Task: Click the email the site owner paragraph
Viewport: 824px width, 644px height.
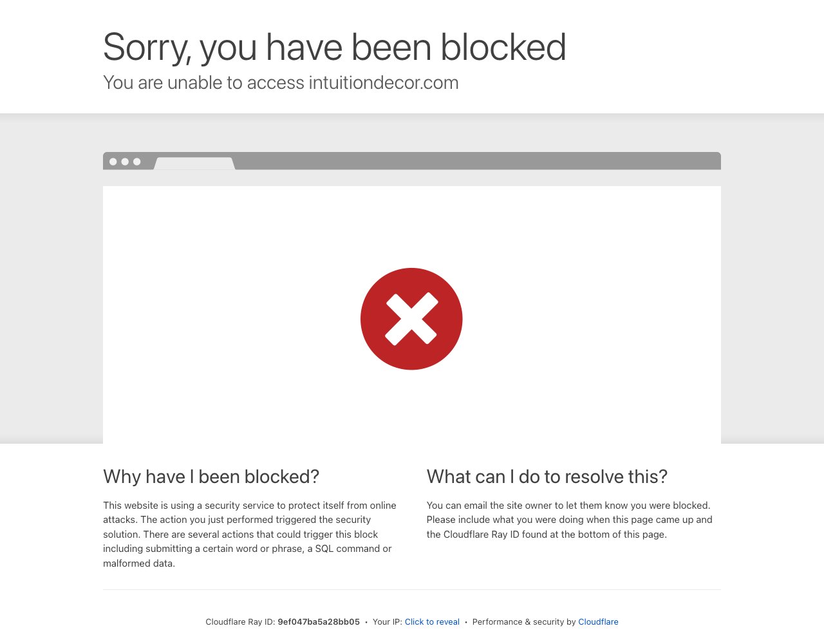Action: coord(570,520)
